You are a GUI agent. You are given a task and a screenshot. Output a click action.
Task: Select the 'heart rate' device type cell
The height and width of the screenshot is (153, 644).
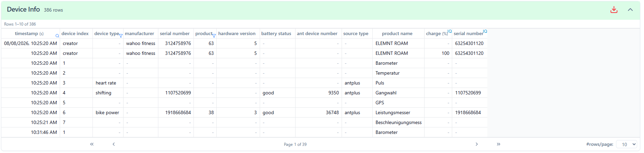pos(108,83)
